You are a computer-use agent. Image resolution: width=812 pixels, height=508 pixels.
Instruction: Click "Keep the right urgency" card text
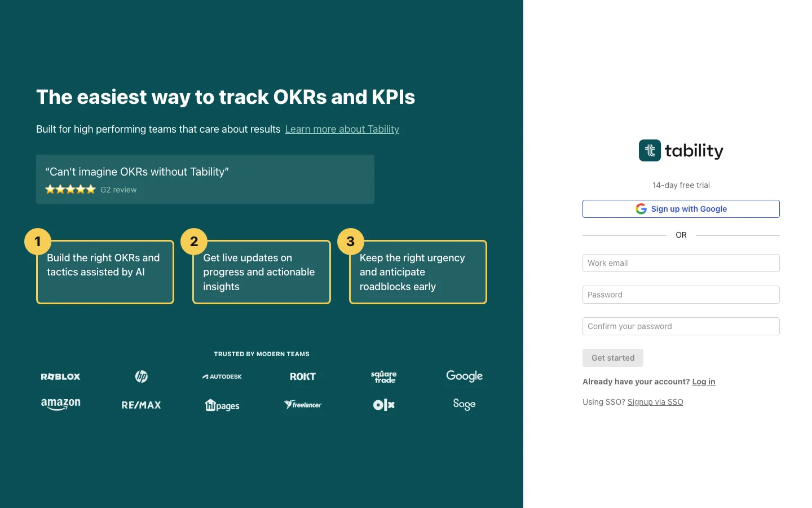412,272
